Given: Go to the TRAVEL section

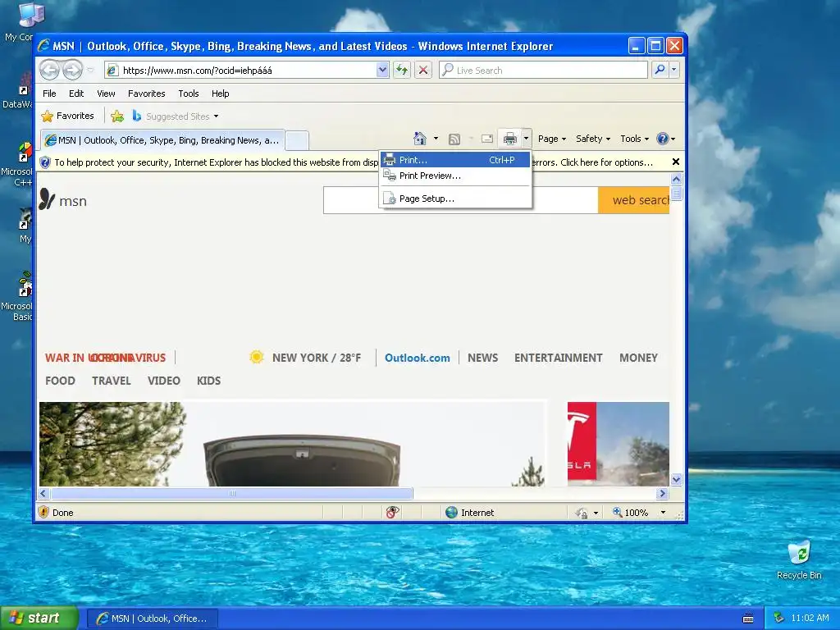Looking at the screenshot, I should [112, 381].
